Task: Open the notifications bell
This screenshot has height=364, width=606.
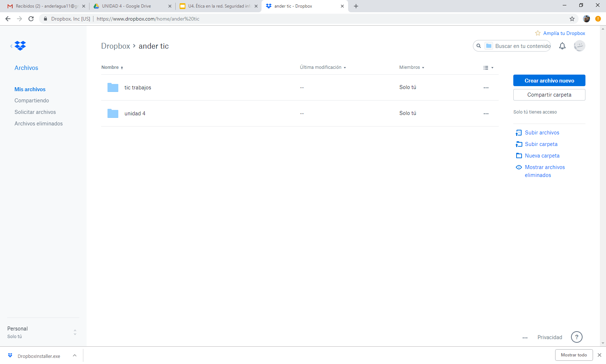Action: (562, 46)
